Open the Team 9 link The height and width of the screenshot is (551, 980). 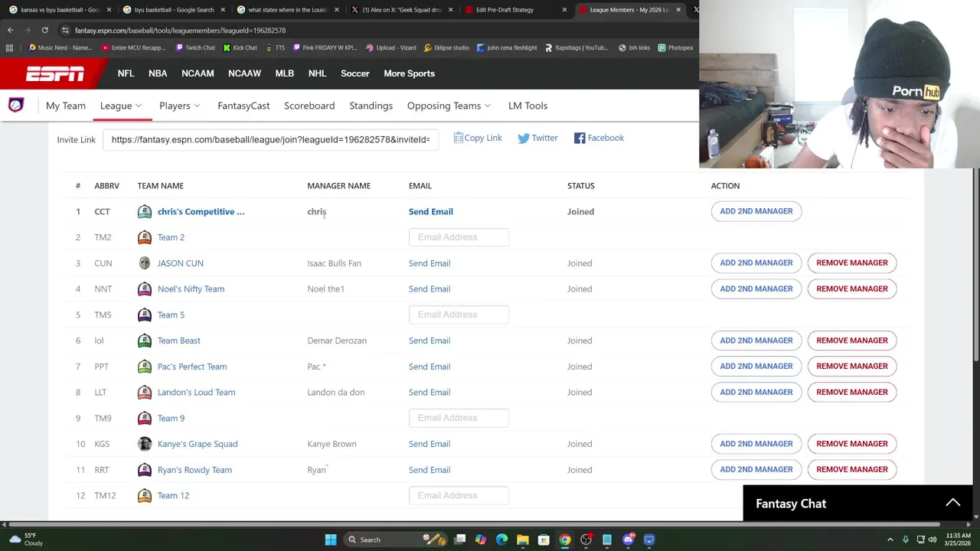click(171, 419)
